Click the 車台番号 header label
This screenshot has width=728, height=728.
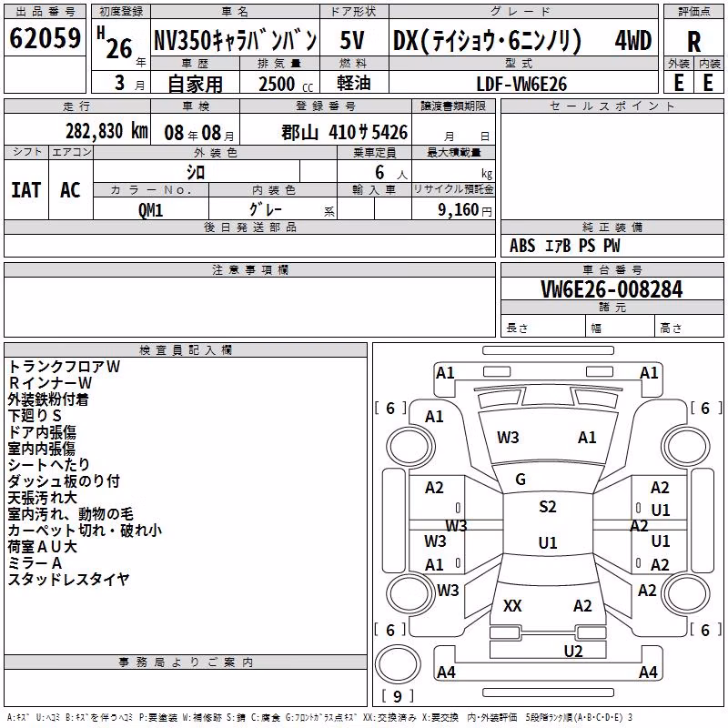pos(612,269)
